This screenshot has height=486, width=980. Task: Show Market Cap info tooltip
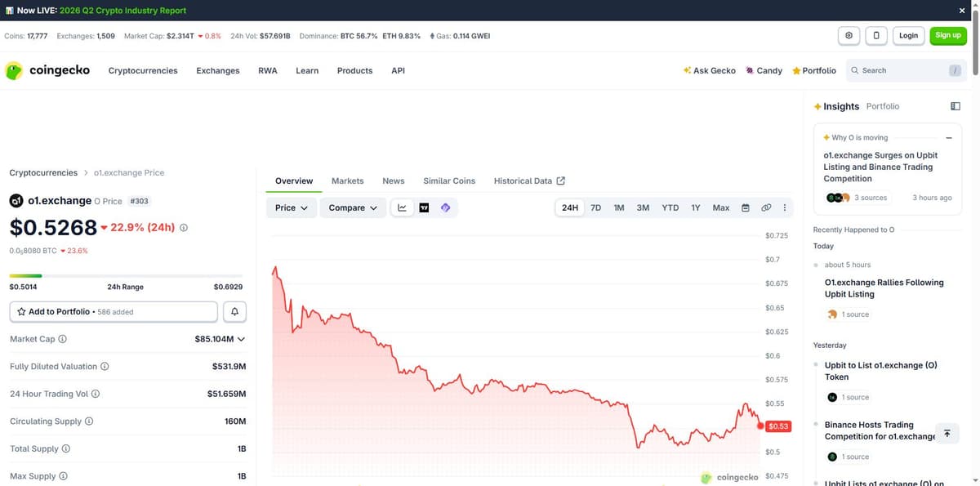tap(63, 339)
